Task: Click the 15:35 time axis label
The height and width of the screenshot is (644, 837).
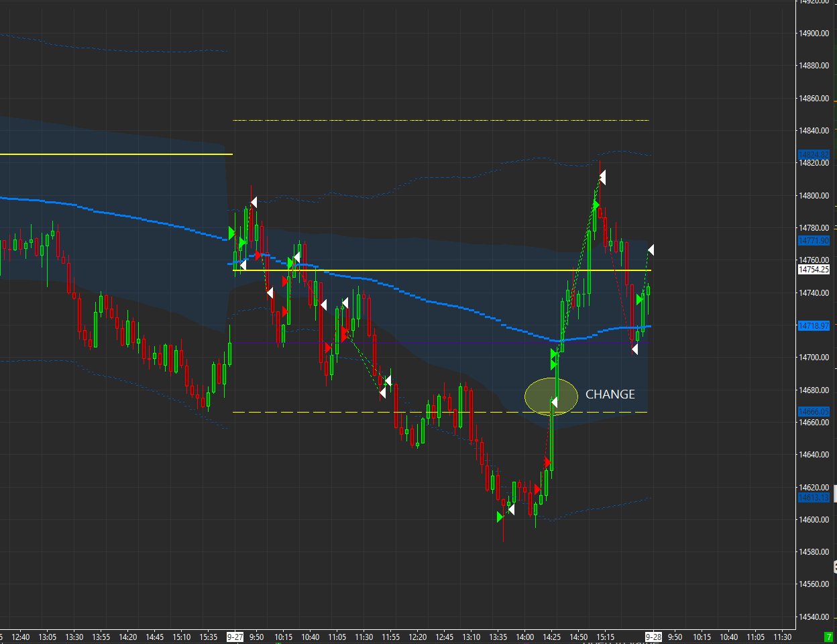Action: (209, 637)
